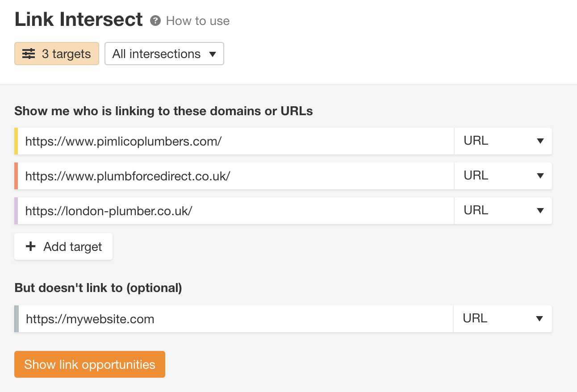Open the URL type dropdown for plumbforcedirect target
577x392 pixels.
[503, 175]
